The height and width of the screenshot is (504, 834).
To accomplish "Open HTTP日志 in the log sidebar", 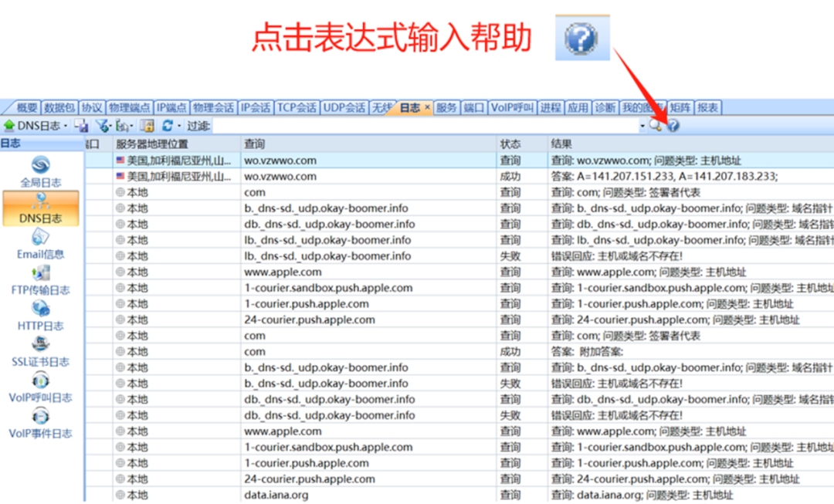I will pos(40,315).
